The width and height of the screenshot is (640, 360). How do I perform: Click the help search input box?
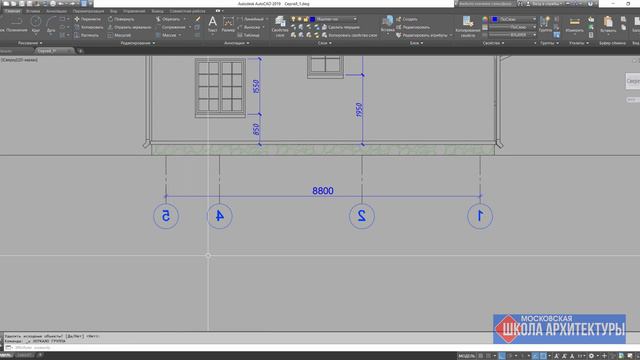(x=486, y=4)
